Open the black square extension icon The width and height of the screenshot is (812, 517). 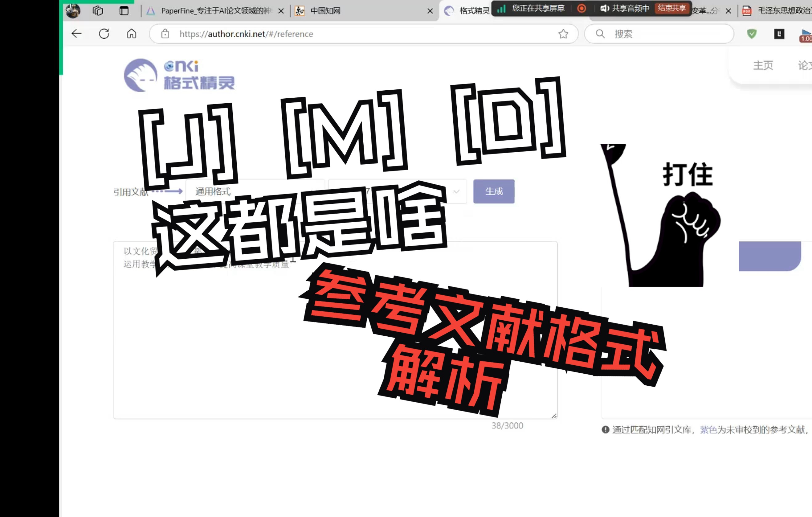tap(779, 33)
